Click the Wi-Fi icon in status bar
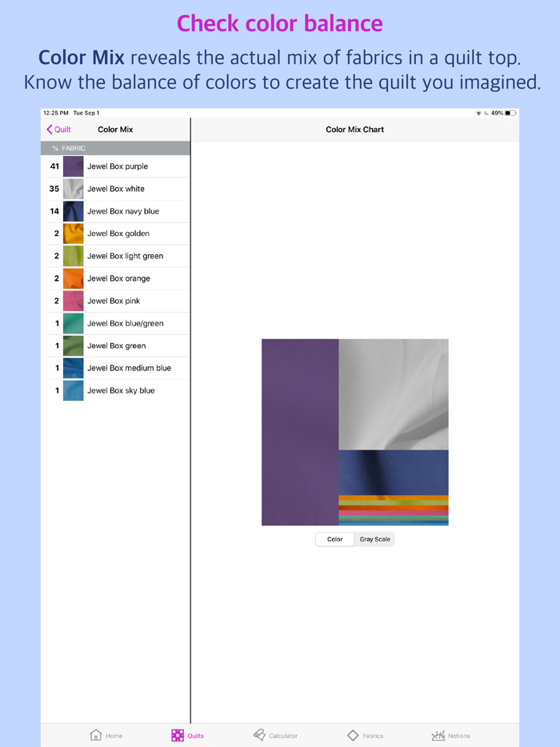 478,113
